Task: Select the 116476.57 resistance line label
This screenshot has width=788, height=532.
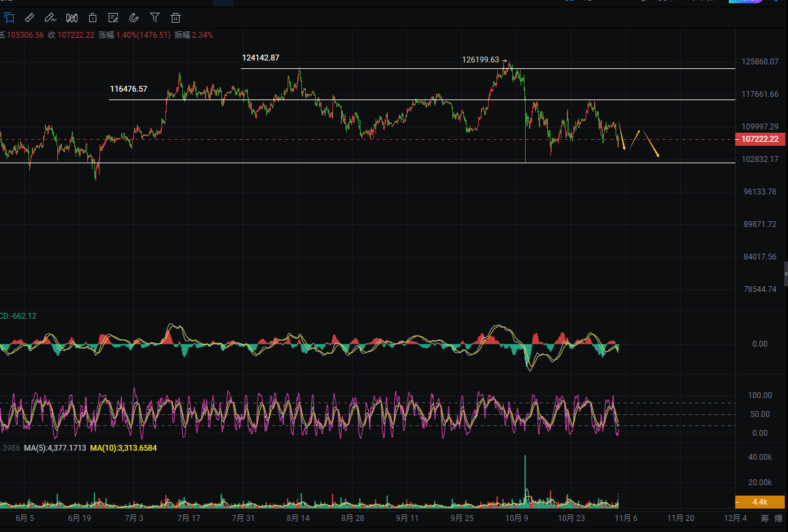Action: [128, 88]
